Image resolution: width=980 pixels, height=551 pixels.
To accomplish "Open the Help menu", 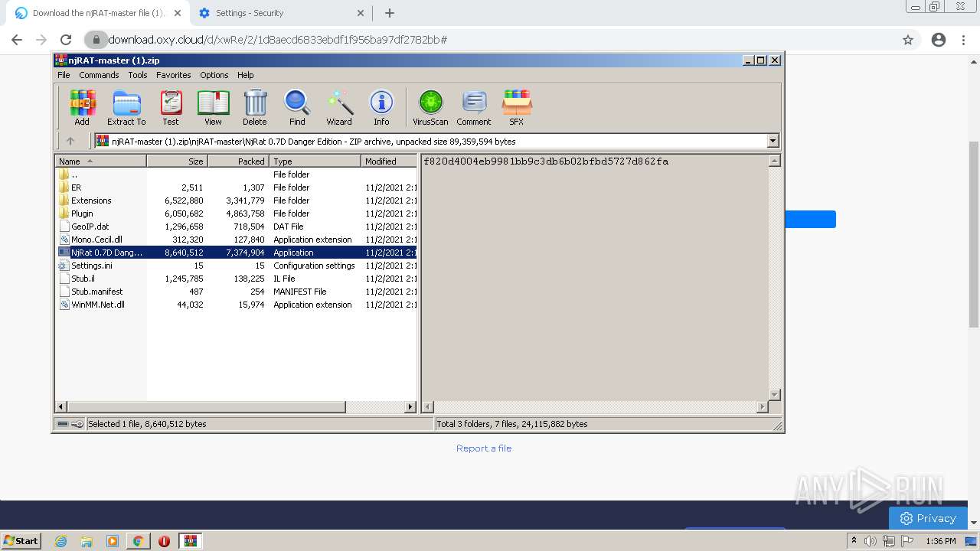I will click(245, 75).
